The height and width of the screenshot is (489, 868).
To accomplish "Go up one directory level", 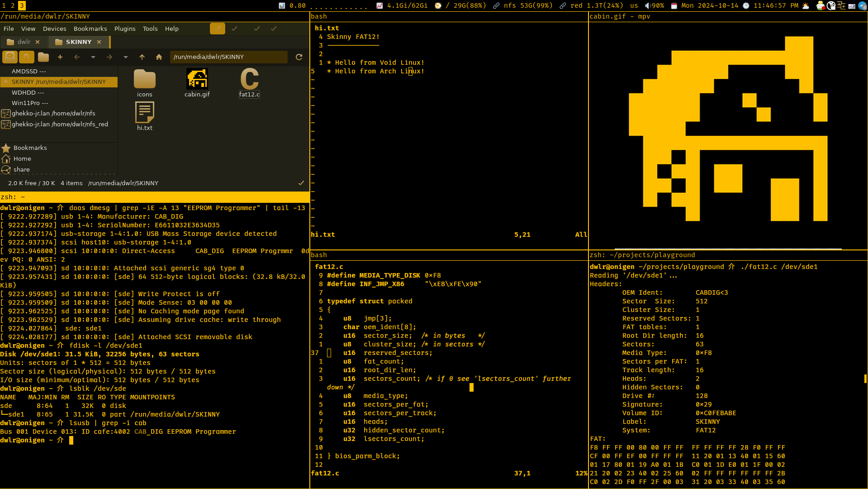I will 142,57.
